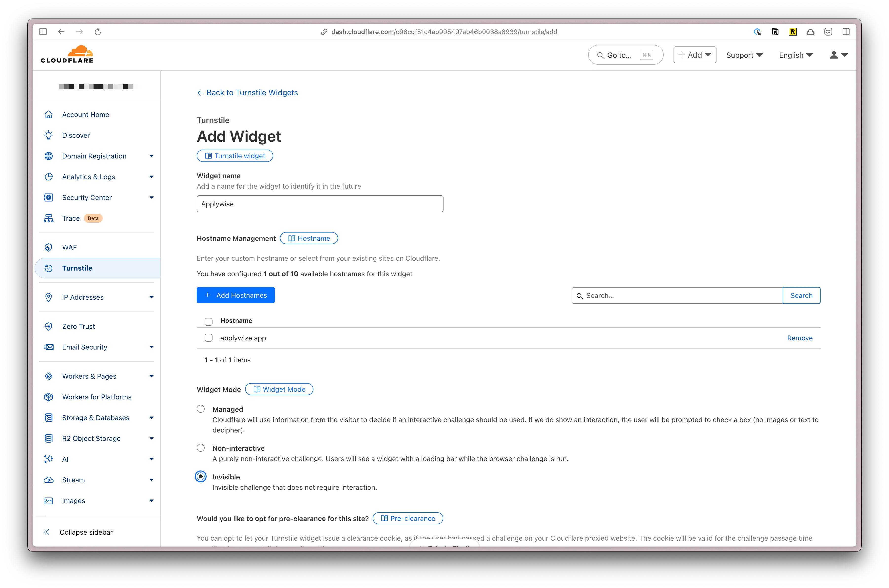Check the applywize.app hostname checkbox
The image size is (889, 588).
[209, 338]
